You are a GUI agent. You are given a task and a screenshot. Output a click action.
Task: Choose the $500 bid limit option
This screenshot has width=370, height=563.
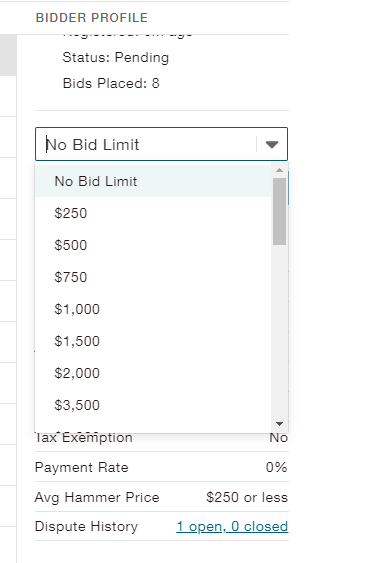[153, 245]
